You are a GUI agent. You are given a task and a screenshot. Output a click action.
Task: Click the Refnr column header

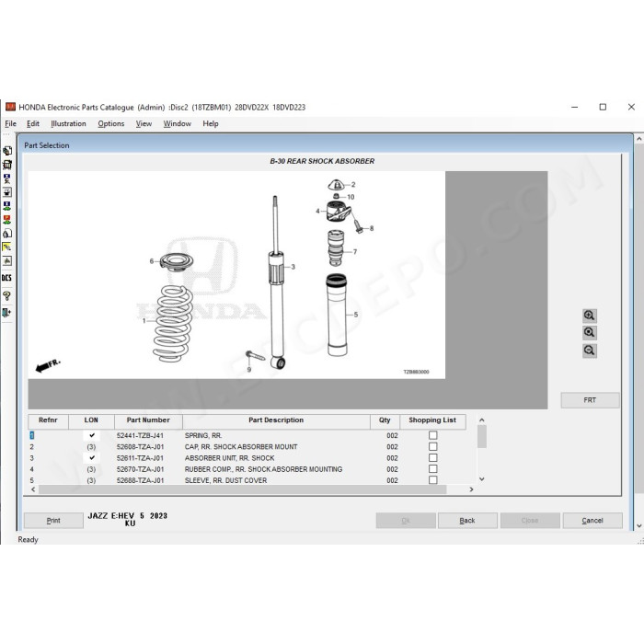point(48,420)
